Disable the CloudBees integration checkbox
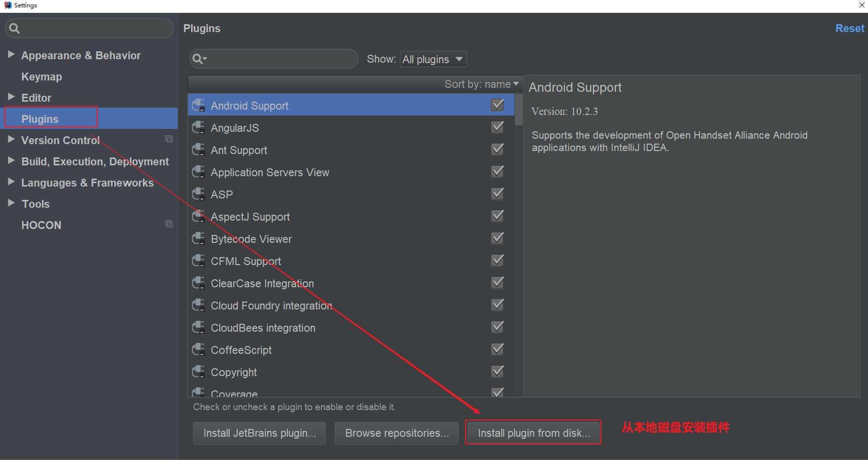The height and width of the screenshot is (460, 868). click(x=498, y=327)
